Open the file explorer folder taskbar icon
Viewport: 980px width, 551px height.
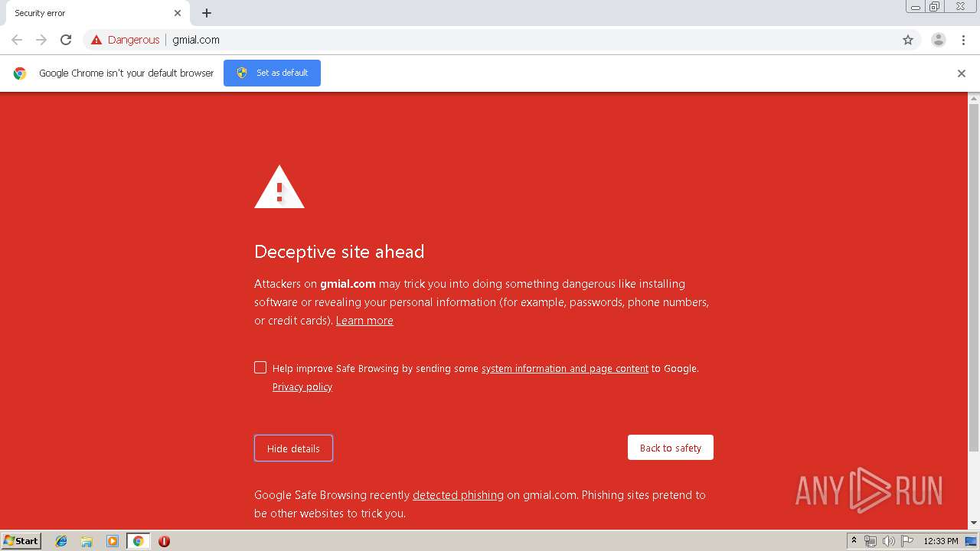[x=87, y=541]
